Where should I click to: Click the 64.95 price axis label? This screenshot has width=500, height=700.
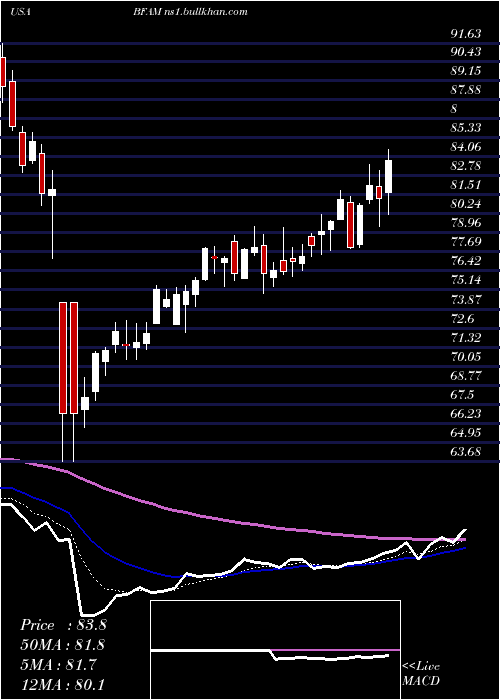click(x=466, y=433)
